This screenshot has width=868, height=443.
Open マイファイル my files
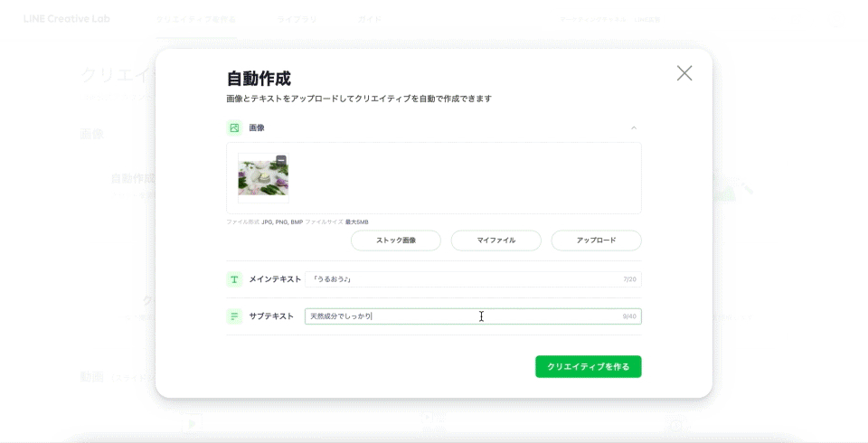[x=496, y=240]
